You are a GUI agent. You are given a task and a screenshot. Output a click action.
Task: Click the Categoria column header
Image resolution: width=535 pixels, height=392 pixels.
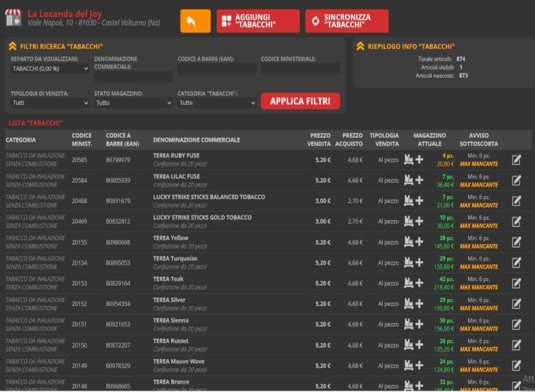20,140
